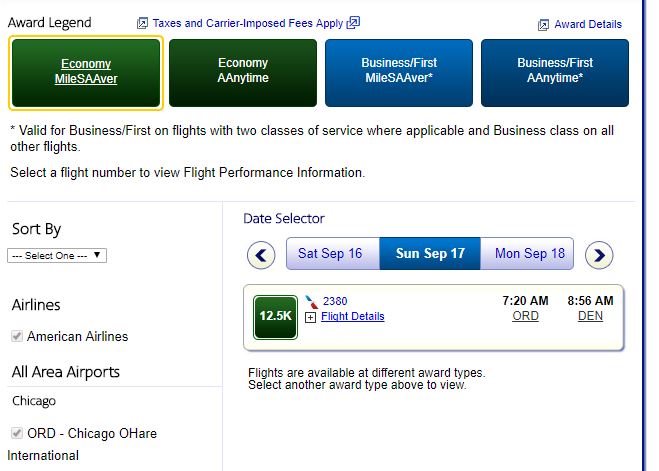This screenshot has width=659, height=471.
Task: Click the next date arrow icon
Action: point(599,254)
